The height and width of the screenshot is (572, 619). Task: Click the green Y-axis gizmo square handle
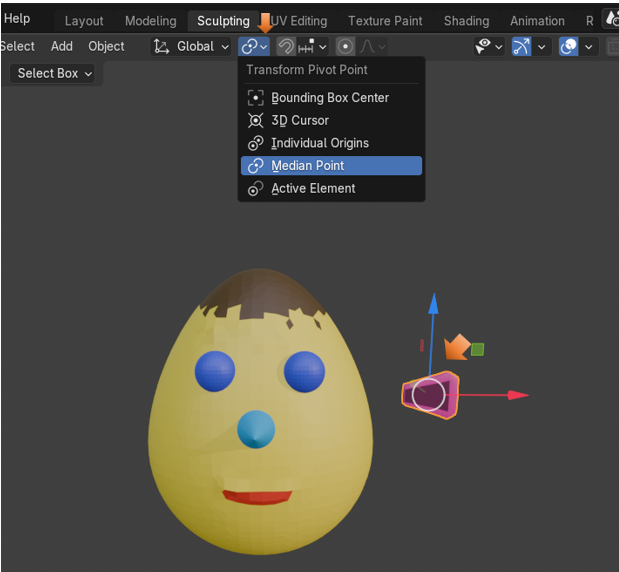tap(478, 349)
